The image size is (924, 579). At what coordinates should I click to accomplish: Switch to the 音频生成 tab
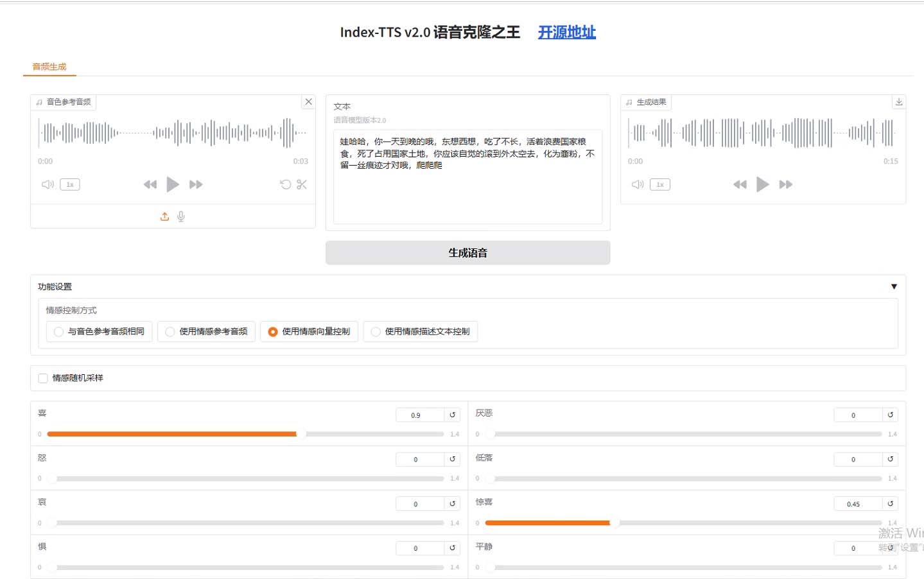[x=49, y=67]
